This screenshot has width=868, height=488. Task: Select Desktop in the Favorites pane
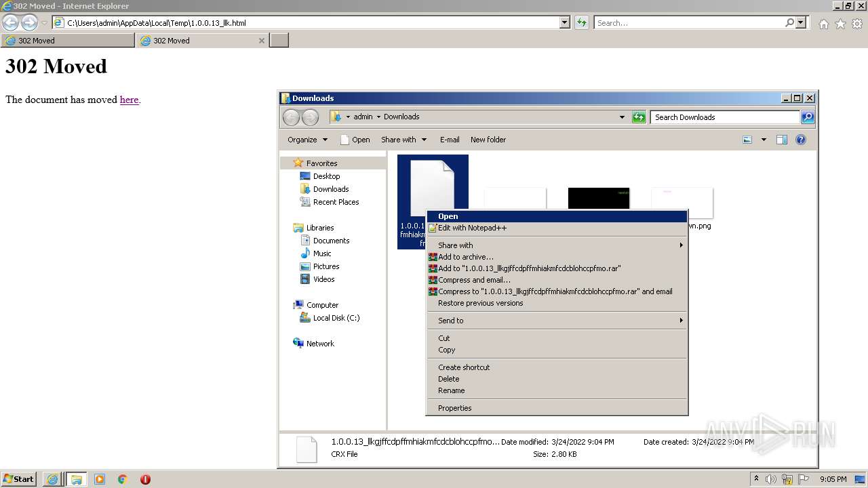coord(326,176)
